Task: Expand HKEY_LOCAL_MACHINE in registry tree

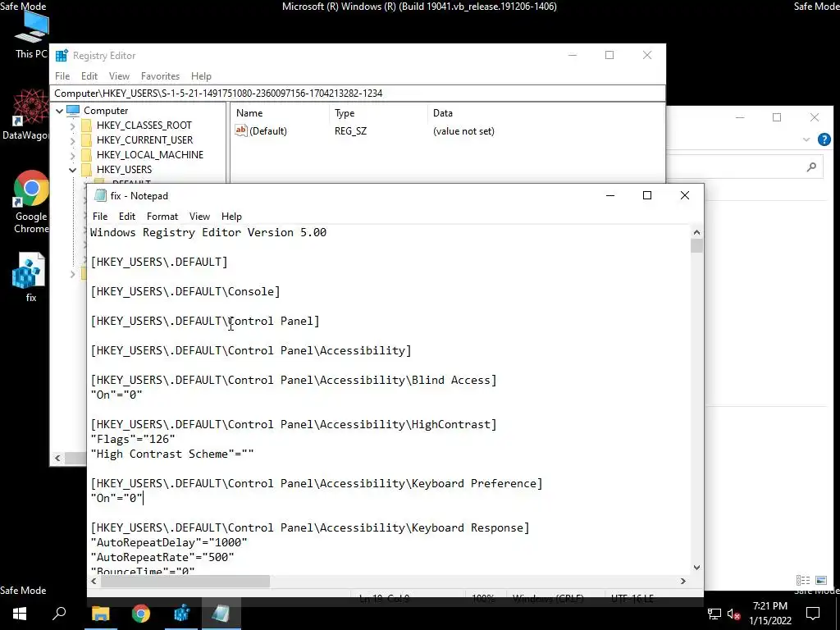Action: (72, 155)
